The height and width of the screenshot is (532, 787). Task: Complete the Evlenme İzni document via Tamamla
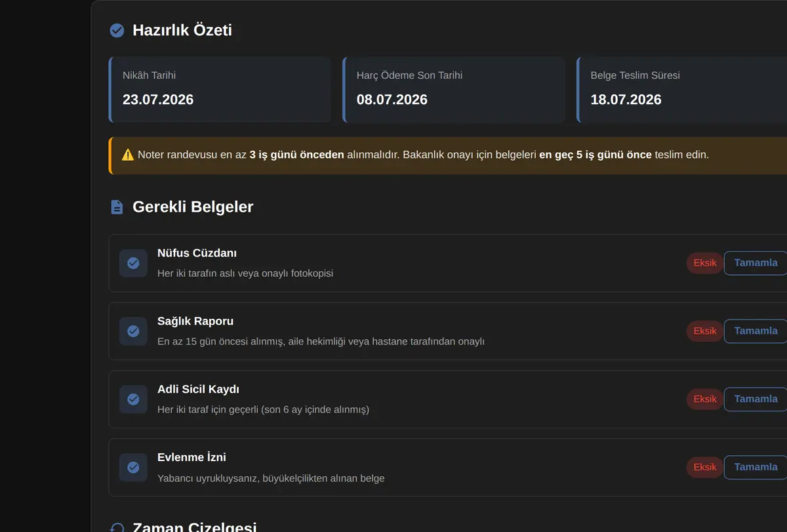point(756,468)
